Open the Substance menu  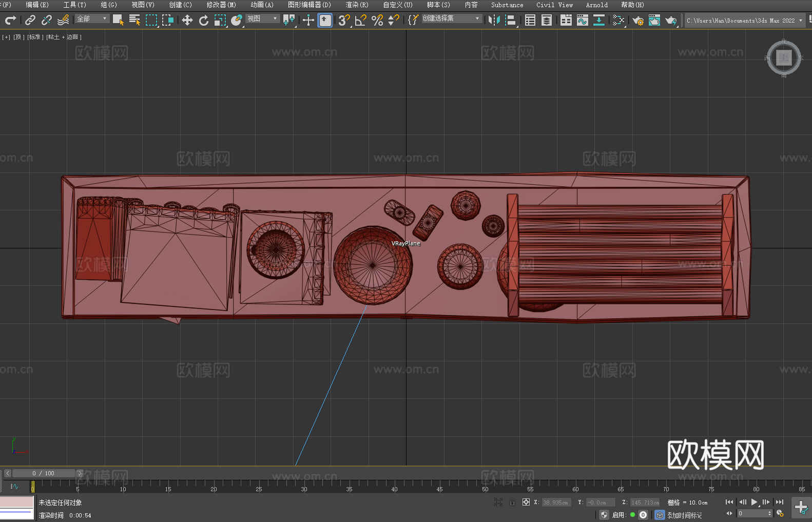coord(507,5)
